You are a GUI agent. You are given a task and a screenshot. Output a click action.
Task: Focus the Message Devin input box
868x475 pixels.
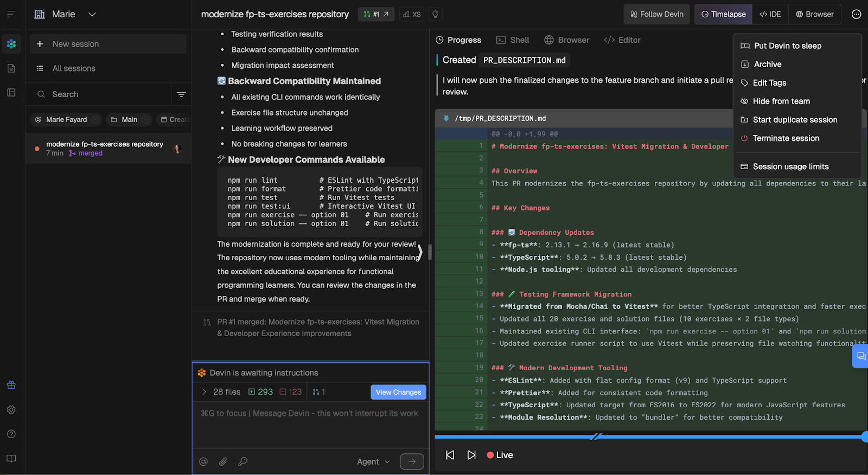click(x=310, y=425)
